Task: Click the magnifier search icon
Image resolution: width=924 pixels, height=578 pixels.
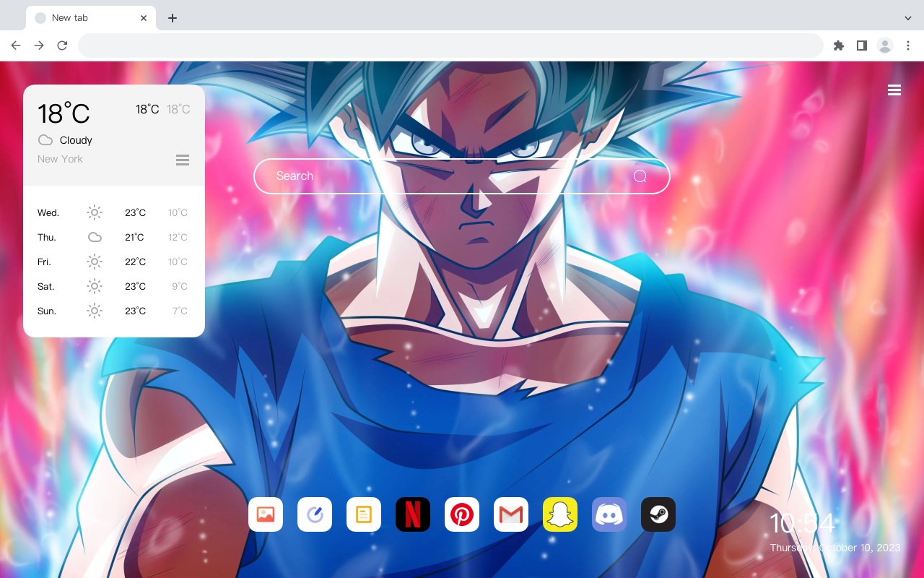Action: (x=640, y=176)
